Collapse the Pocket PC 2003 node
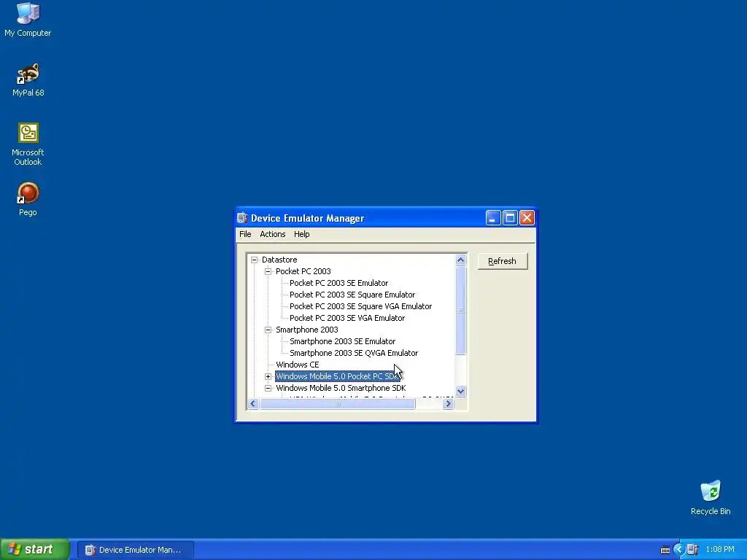 (268, 271)
